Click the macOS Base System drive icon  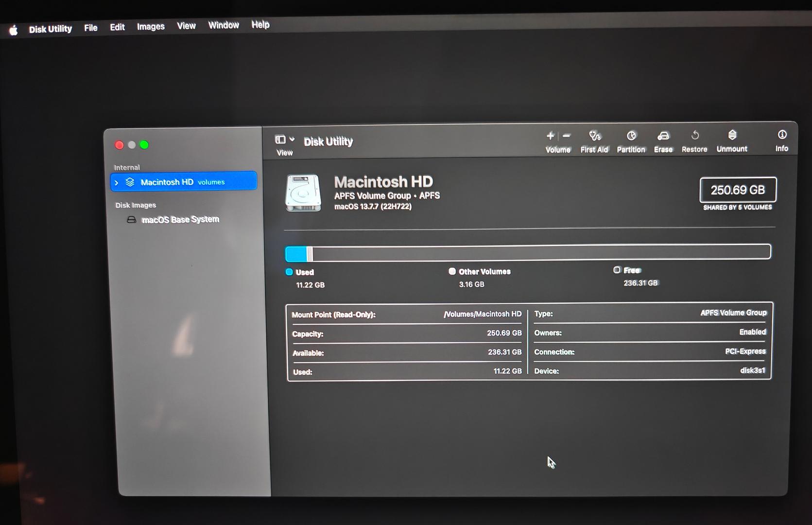coord(131,220)
